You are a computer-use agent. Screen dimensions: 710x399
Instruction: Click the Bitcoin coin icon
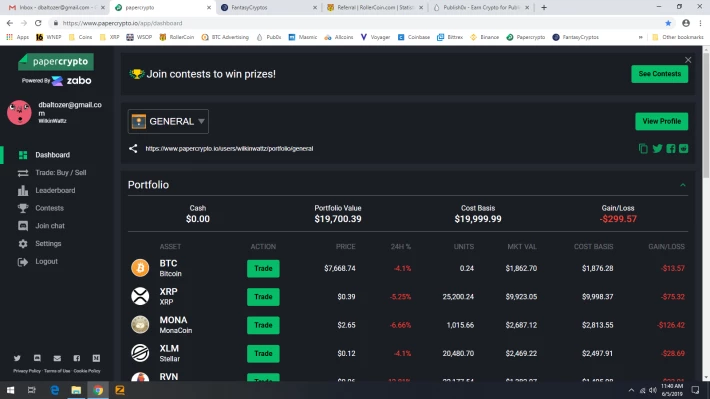[x=140, y=268]
